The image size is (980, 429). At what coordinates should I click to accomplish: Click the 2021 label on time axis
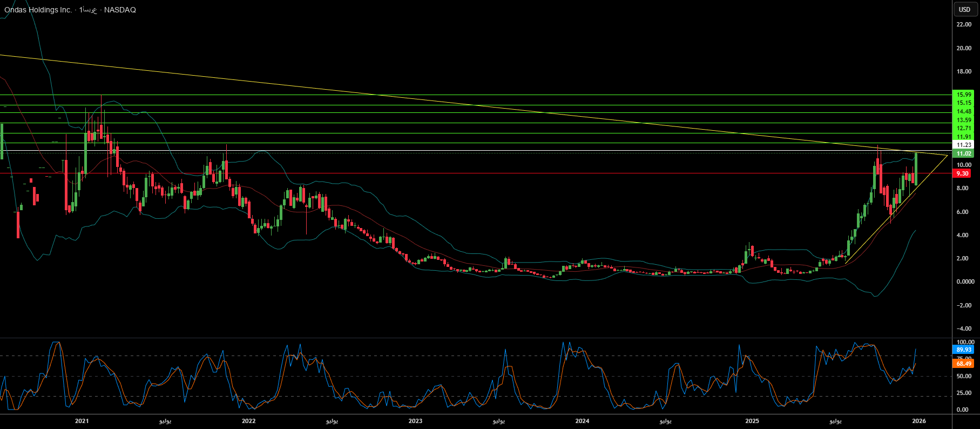click(82, 421)
